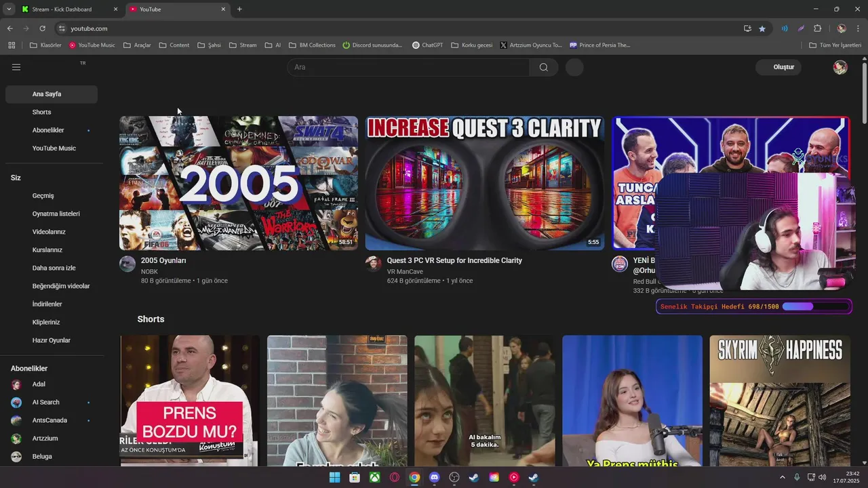This screenshot has width=868, height=488.
Task: Open the Siz section heading
Action: pyautogui.click(x=16, y=178)
